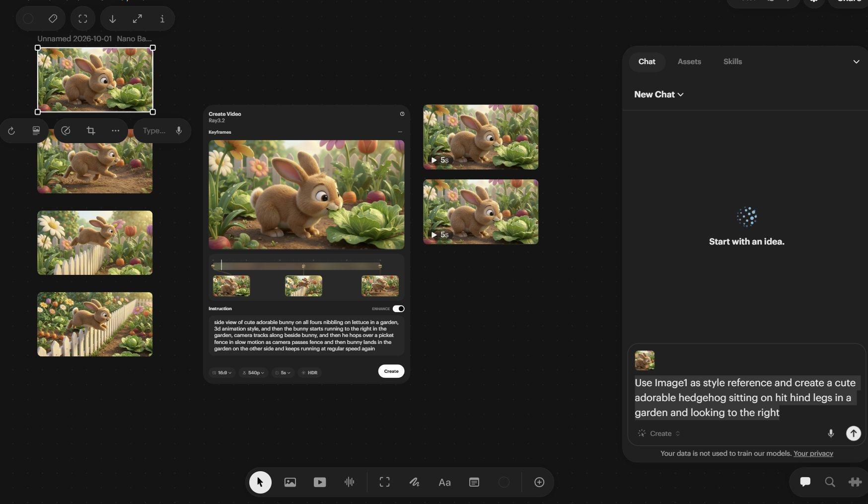Open the Create mode selector in chat
Screen dimensions: 868x504
[x=659, y=433]
